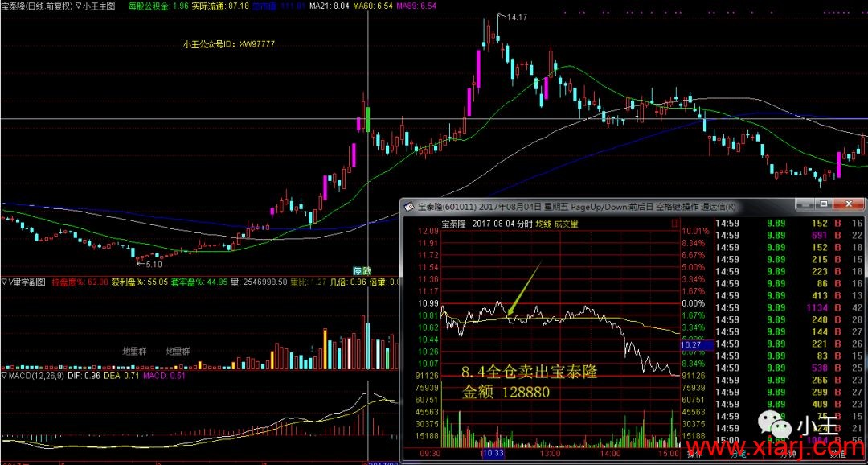Close the 宝泰隆 intraday popup window
The height and width of the screenshot is (465, 868).
coord(848,204)
